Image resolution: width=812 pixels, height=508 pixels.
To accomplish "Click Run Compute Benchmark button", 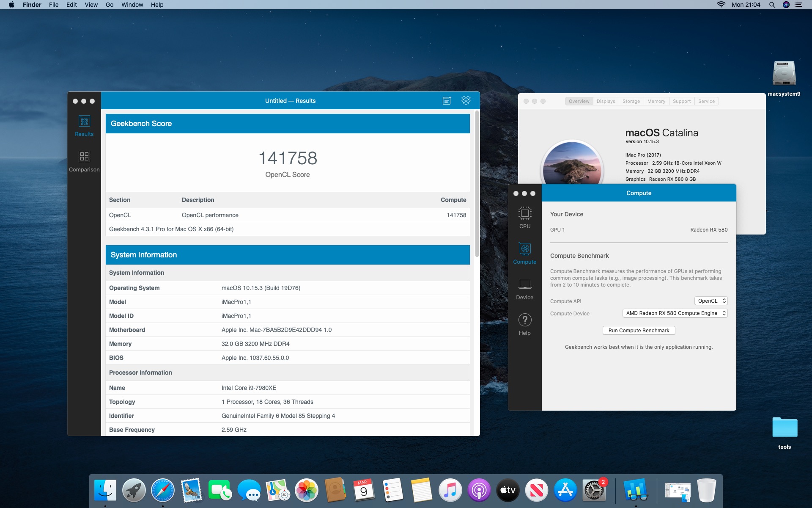I will [639, 331].
